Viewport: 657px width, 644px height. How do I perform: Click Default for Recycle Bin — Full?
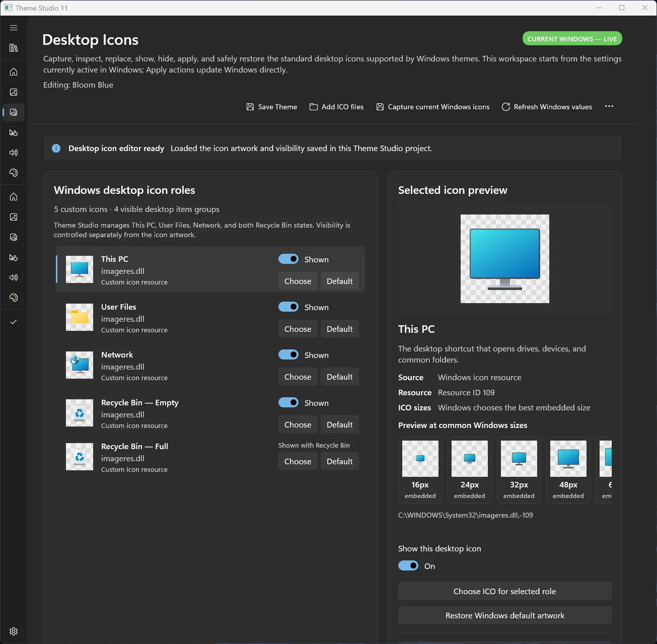(x=340, y=461)
